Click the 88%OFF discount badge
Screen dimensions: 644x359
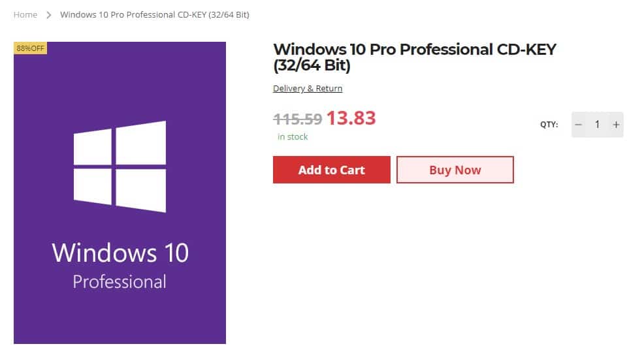tap(30, 48)
